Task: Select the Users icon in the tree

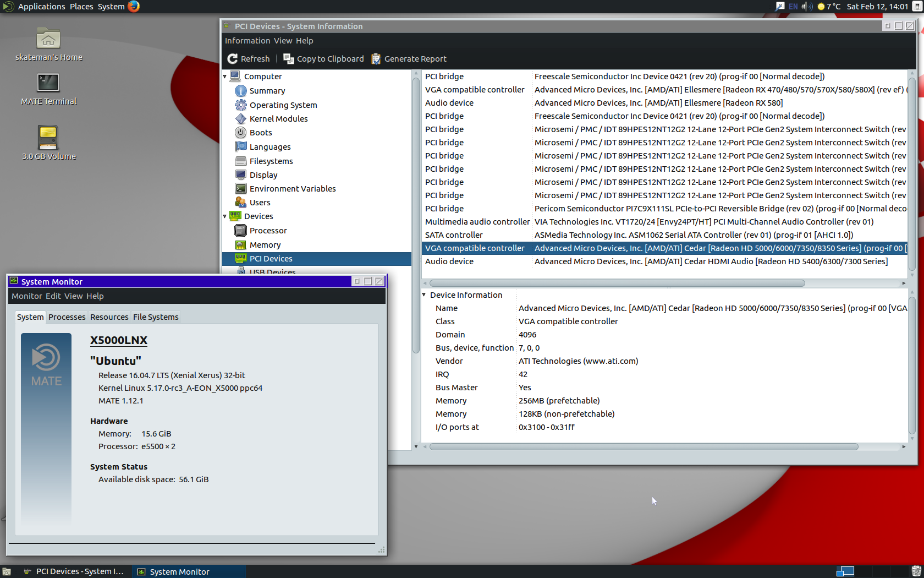Action: tap(240, 202)
